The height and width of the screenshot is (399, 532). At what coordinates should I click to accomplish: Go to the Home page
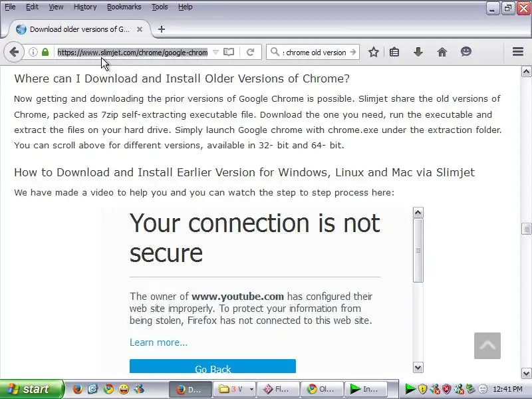[442, 53]
